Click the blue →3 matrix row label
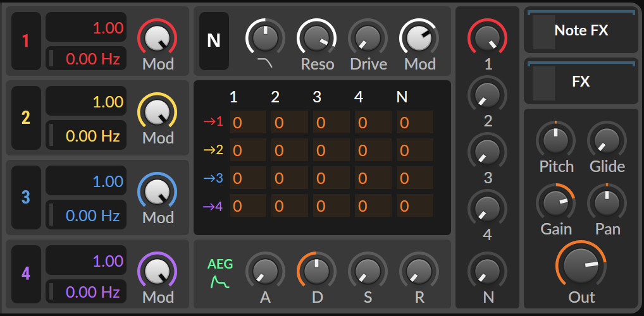 click(x=213, y=178)
